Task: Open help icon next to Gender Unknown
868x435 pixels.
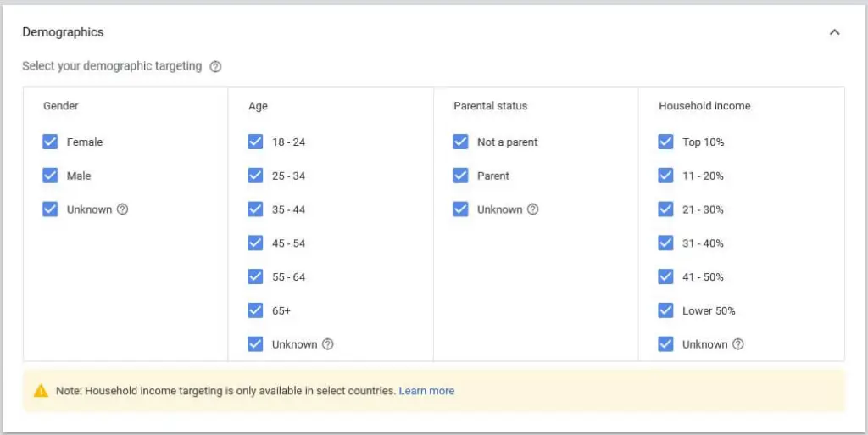Action: pyautogui.click(x=122, y=209)
